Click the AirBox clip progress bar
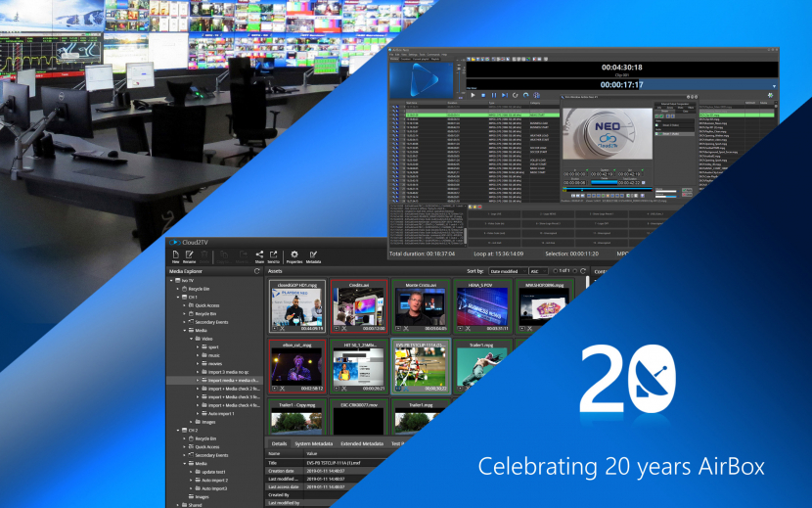 (x=621, y=85)
